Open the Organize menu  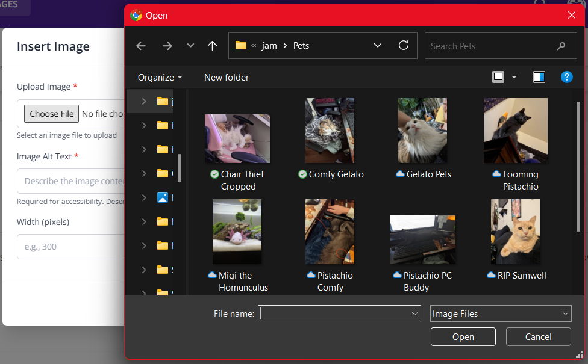(160, 77)
